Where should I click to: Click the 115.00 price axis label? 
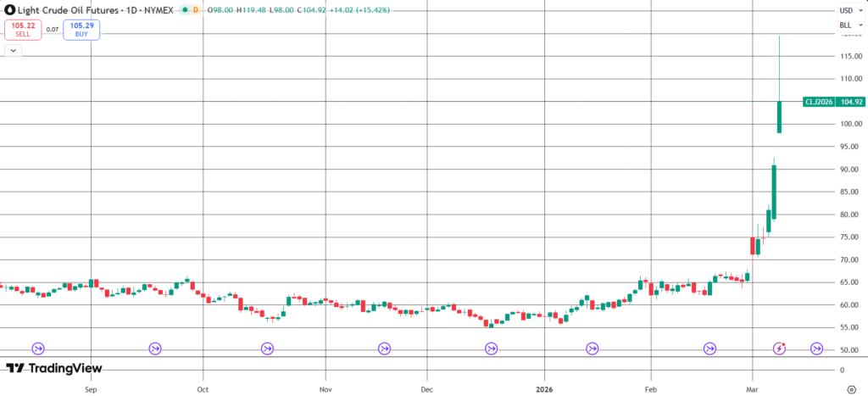[x=851, y=57]
